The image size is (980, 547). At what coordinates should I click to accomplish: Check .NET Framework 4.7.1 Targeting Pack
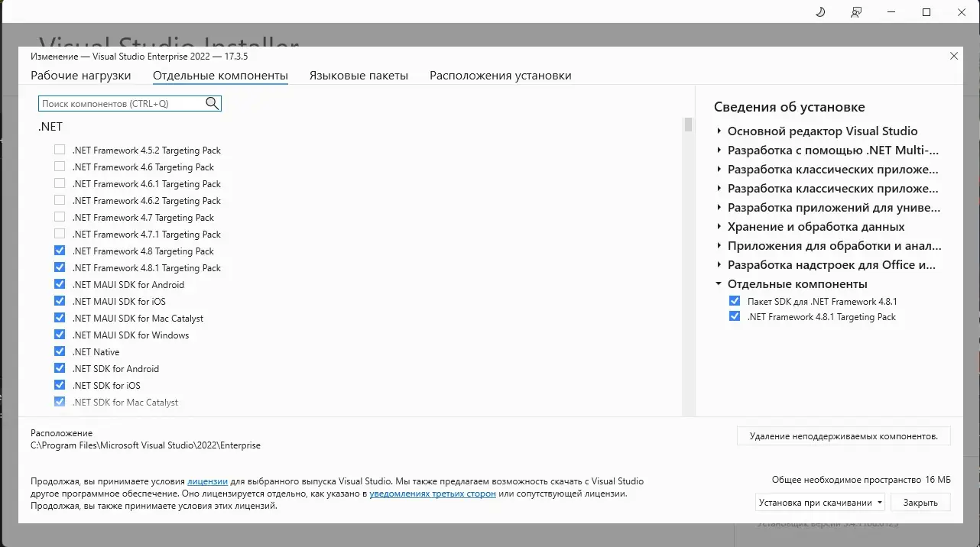pos(60,234)
